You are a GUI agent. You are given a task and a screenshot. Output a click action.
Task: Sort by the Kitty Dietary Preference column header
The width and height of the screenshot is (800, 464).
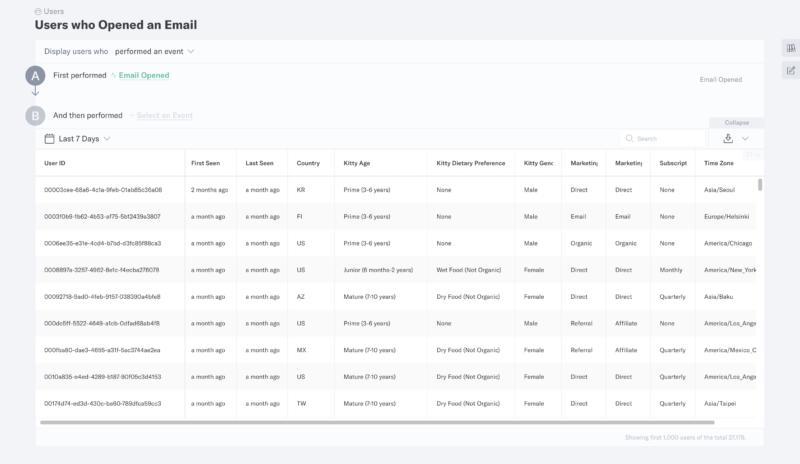(470, 163)
